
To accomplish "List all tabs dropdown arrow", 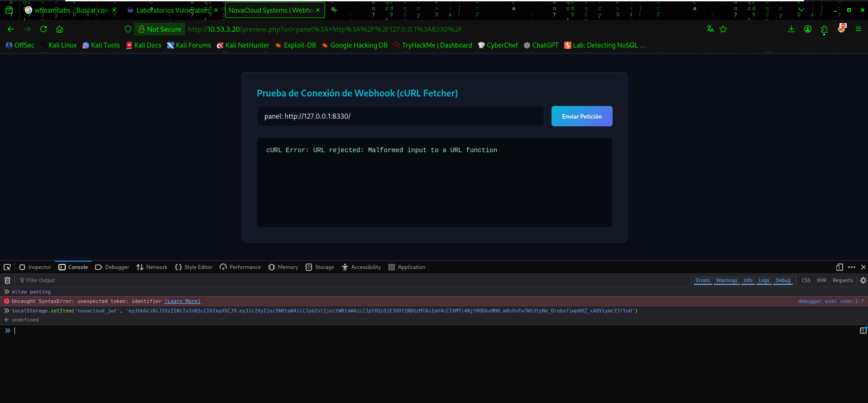I will 801,10.
